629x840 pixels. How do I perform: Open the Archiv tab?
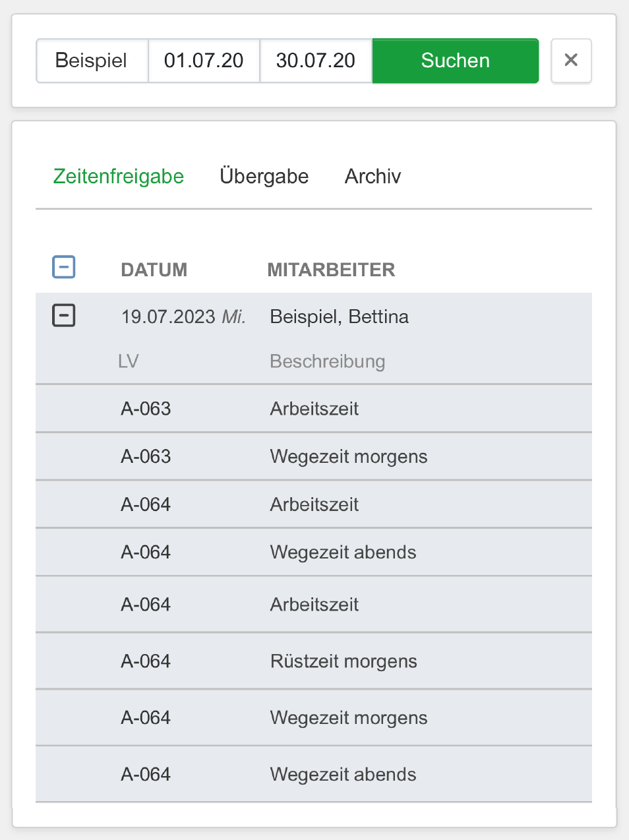tap(373, 176)
